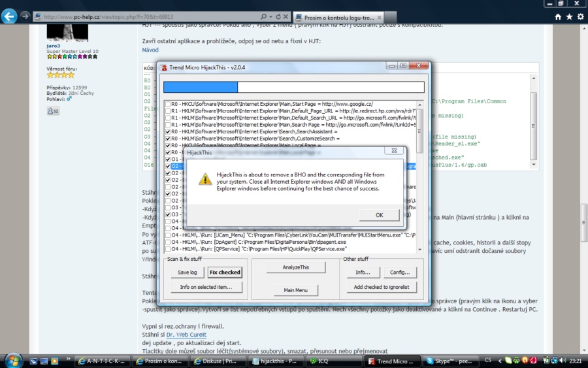
Task: Uncheck the R0 CustomizeSearch entry
Action: click(168, 139)
